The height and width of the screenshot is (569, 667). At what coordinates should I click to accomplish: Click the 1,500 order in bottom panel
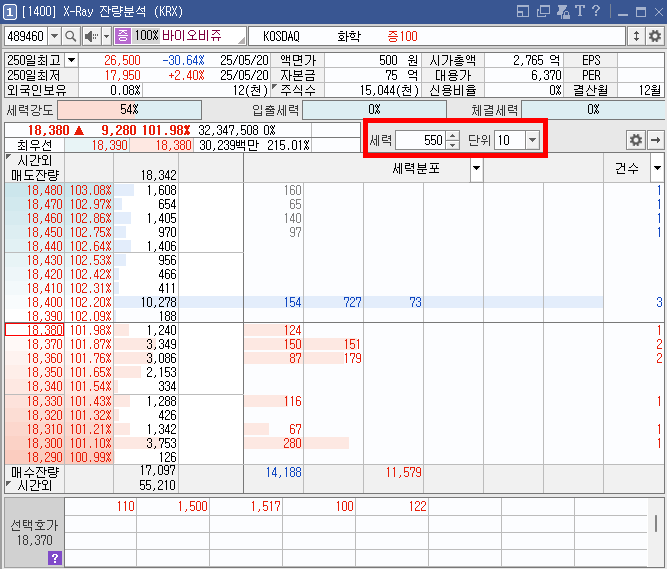coord(192,506)
